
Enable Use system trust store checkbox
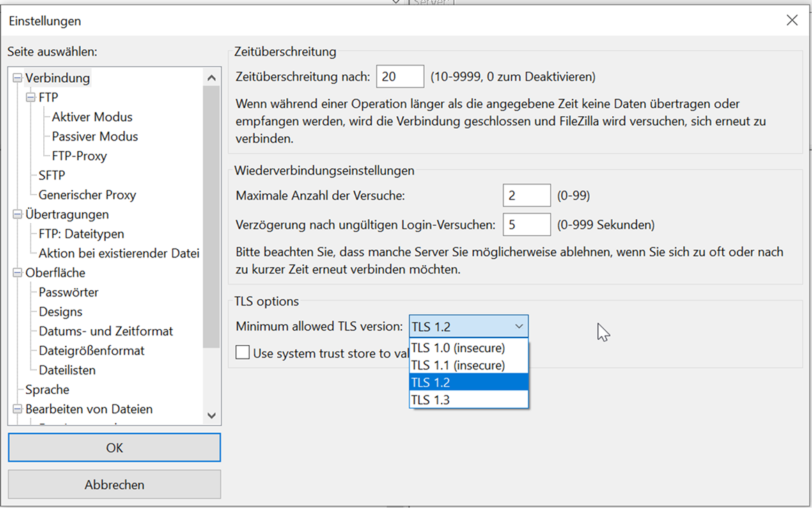(242, 353)
